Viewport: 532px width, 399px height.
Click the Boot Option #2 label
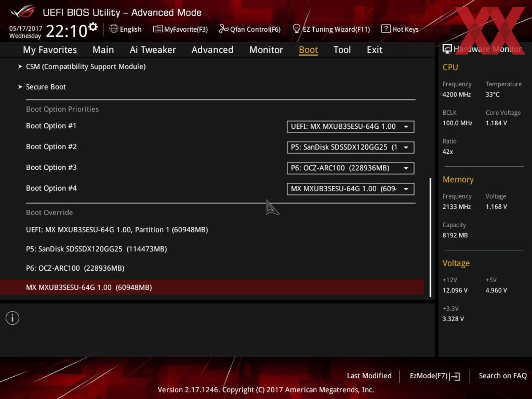(51, 147)
